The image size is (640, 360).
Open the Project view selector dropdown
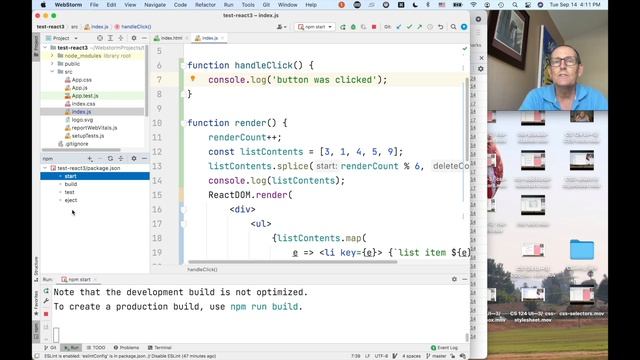pos(62,38)
